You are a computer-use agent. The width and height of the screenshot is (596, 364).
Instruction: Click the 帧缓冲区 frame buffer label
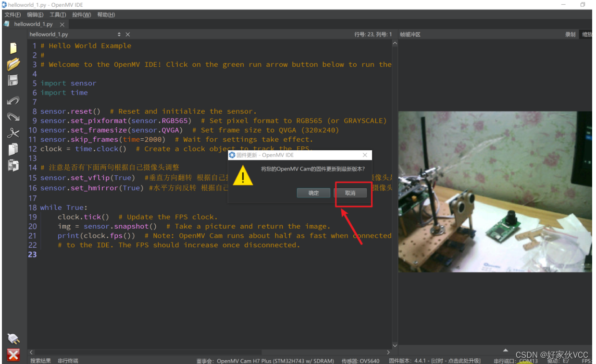[410, 35]
